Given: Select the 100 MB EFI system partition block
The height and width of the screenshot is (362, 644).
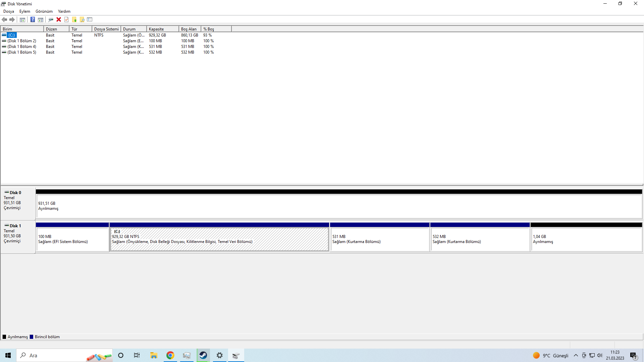Looking at the screenshot, I should pyautogui.click(x=72, y=239).
